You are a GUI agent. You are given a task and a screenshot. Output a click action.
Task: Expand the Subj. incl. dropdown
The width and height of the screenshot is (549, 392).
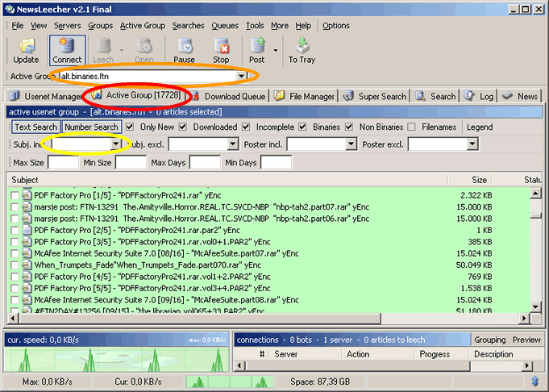pyautogui.click(x=115, y=144)
